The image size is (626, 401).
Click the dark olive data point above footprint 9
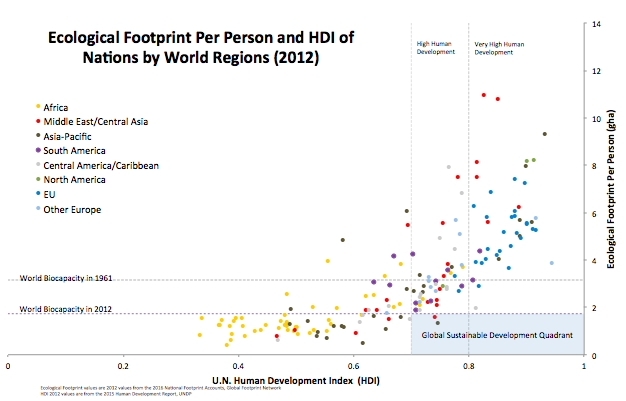[545, 134]
